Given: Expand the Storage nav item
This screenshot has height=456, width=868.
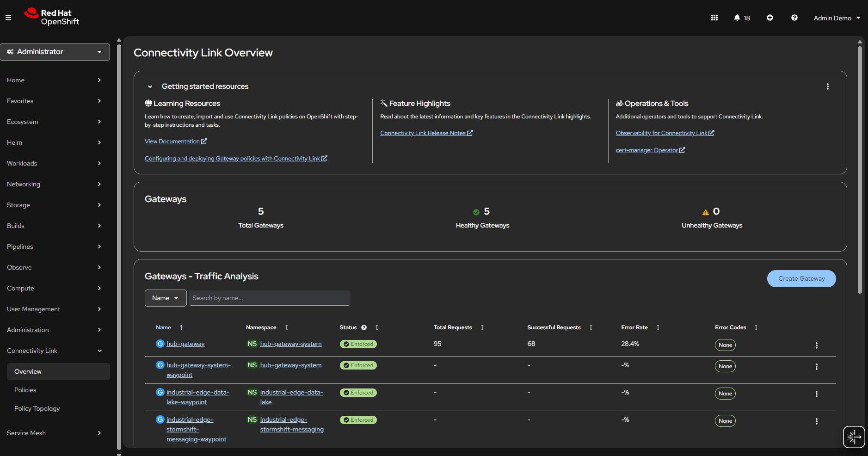Looking at the screenshot, I should 55,205.
